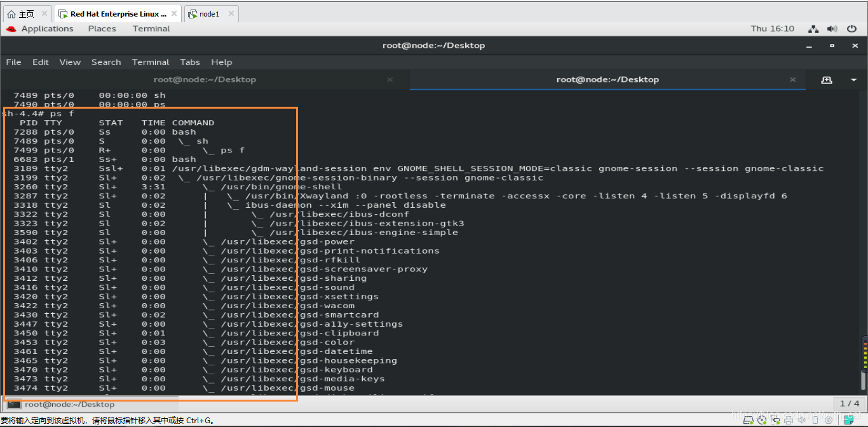Open the Tabs menu

point(190,62)
